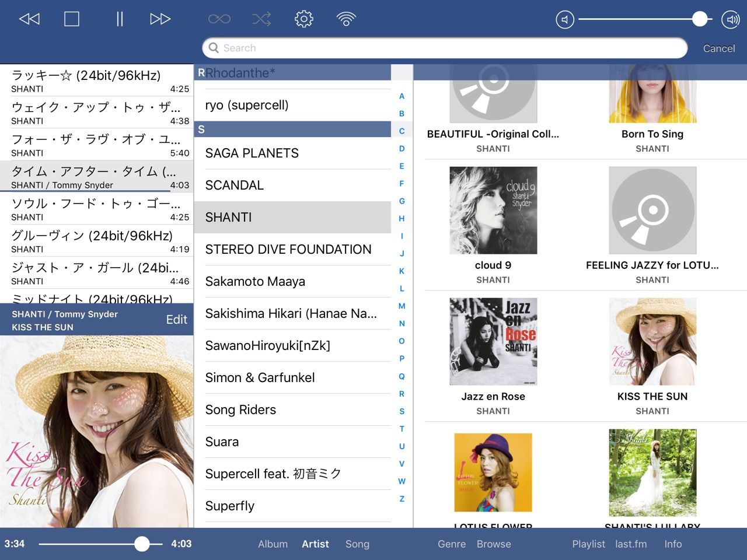Open the SHANTI'S LULLABY album cover
This screenshot has width=747, height=560.
tap(652, 473)
